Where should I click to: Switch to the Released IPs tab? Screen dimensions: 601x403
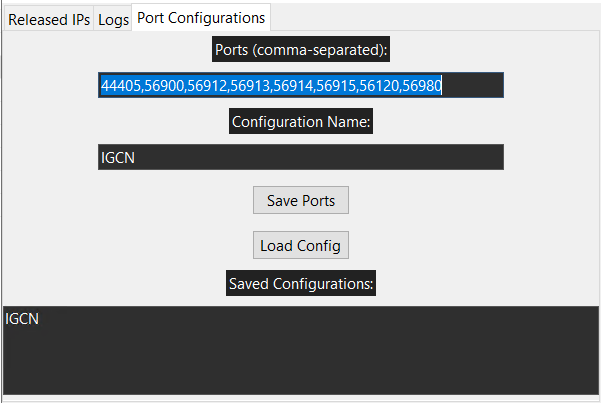click(49, 19)
